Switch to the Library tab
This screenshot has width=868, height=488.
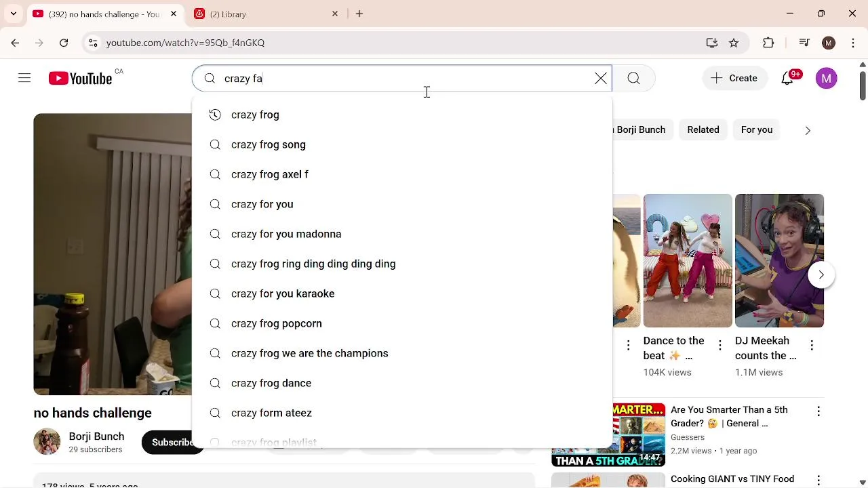pyautogui.click(x=266, y=14)
